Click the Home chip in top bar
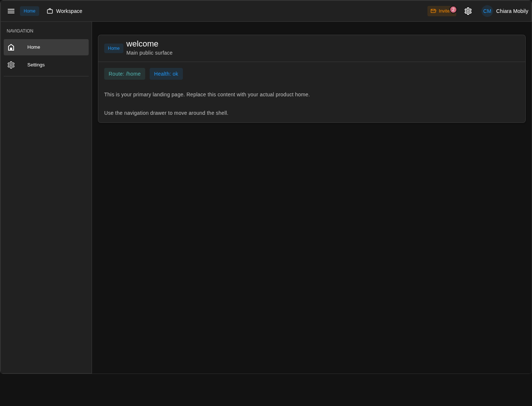The height and width of the screenshot is (406, 532). point(30,11)
